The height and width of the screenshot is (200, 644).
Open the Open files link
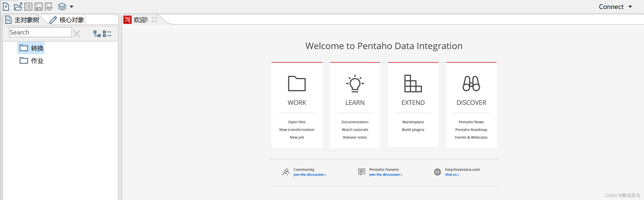(297, 122)
